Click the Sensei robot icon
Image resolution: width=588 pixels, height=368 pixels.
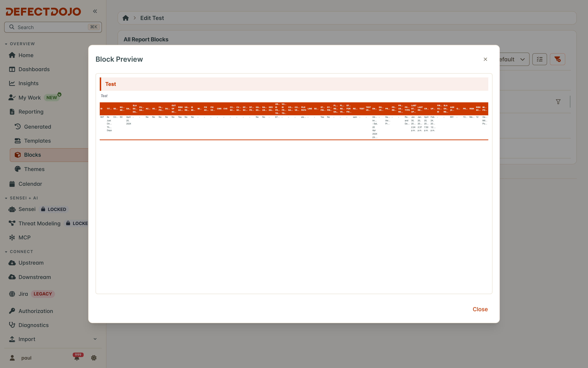click(12, 209)
